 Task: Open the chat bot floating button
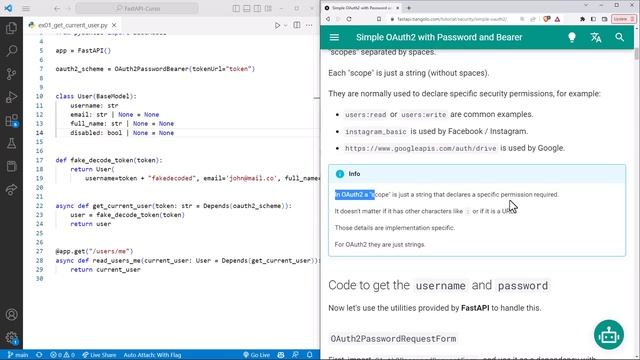tap(609, 335)
